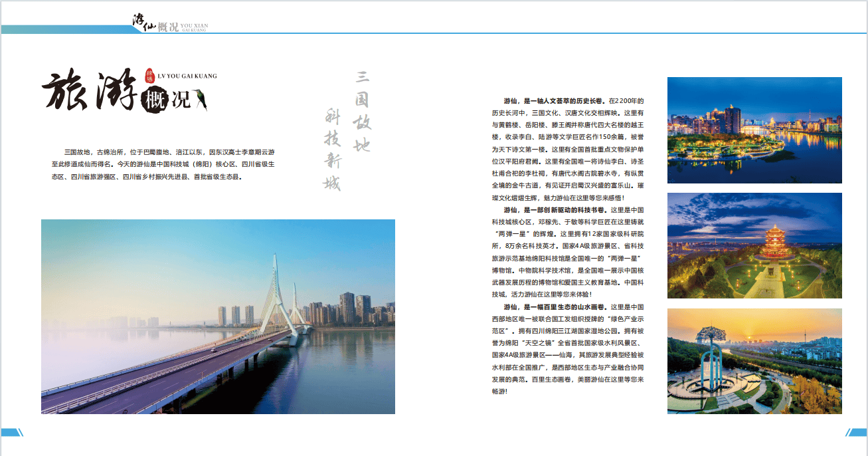Open the sunset park sculpture photo
Screen dimensions: 868x456
click(x=754, y=361)
